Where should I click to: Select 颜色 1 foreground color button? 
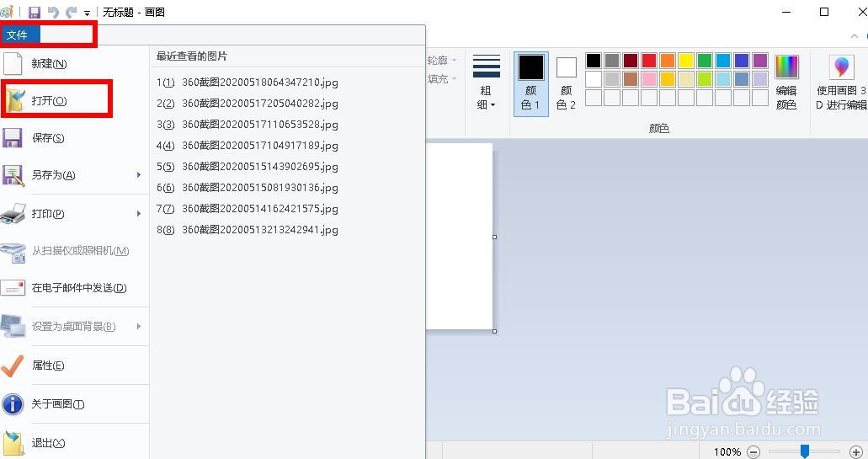[531, 83]
